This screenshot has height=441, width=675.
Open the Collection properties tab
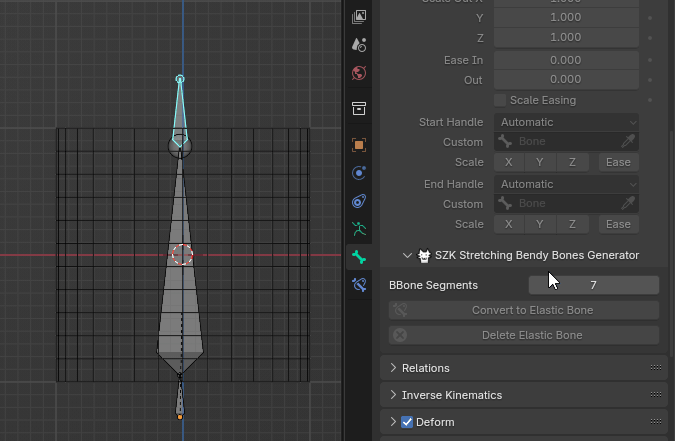[x=359, y=109]
